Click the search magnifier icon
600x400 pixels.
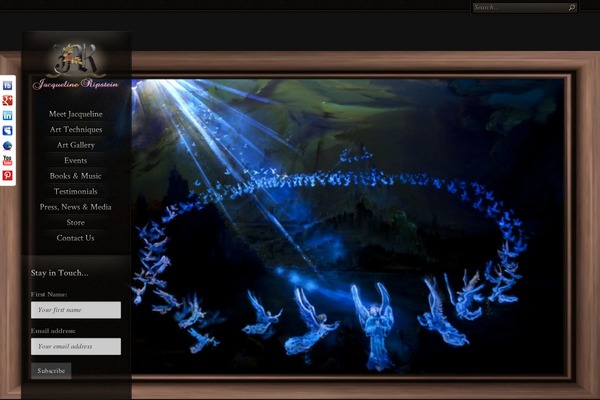(572, 7)
